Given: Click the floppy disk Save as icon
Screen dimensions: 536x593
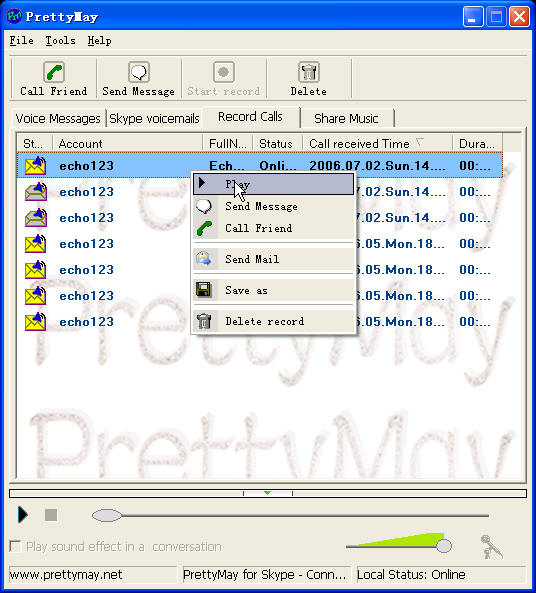Looking at the screenshot, I should [x=204, y=290].
